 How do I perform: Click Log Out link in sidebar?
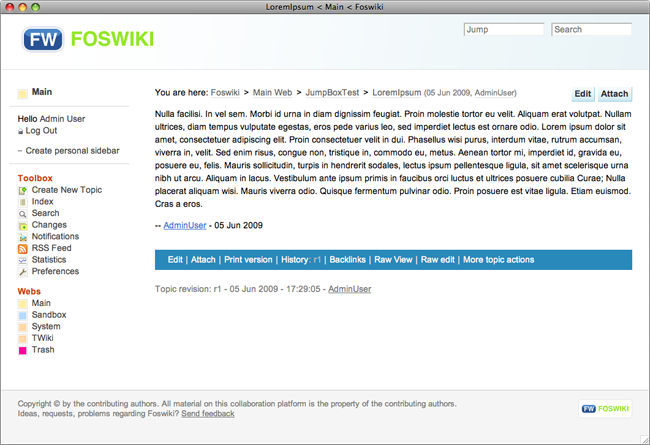coord(41,131)
